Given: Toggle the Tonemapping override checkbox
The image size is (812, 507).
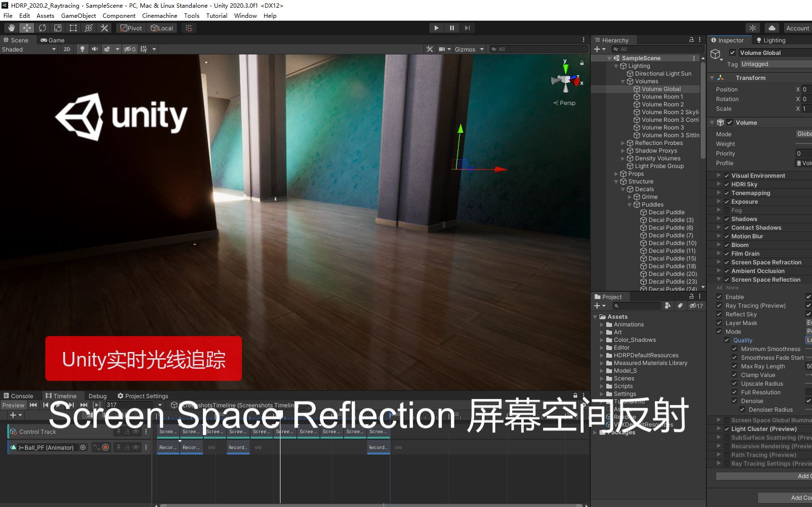Looking at the screenshot, I should (727, 193).
